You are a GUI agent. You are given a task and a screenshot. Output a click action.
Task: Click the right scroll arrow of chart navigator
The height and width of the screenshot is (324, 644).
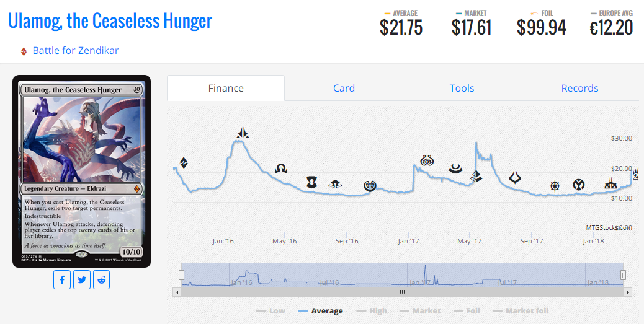[628, 292]
